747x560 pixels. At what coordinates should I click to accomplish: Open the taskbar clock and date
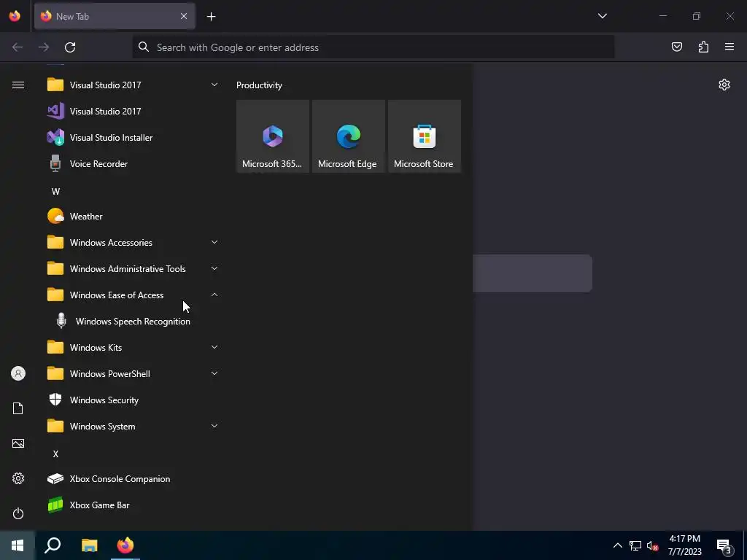click(x=684, y=545)
